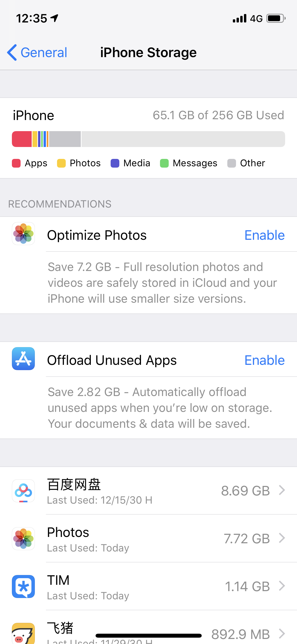Tap the battery status icon
The height and width of the screenshot is (644, 297).
276,18
